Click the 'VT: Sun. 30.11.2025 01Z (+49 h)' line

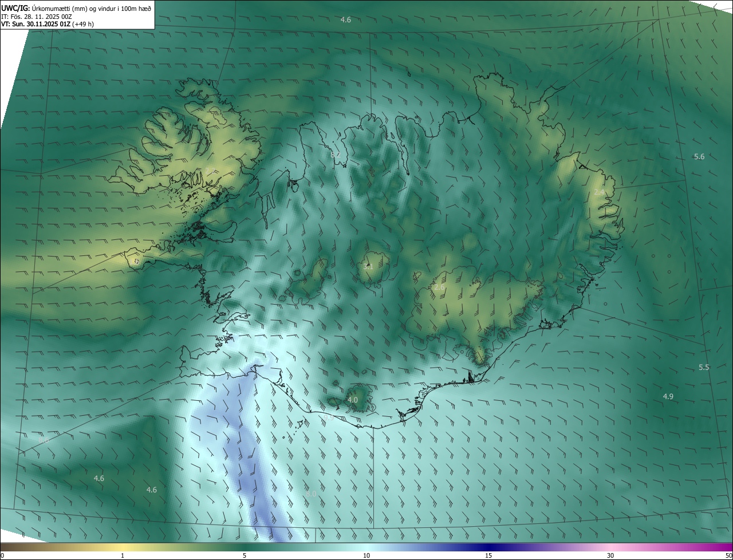(x=47, y=24)
